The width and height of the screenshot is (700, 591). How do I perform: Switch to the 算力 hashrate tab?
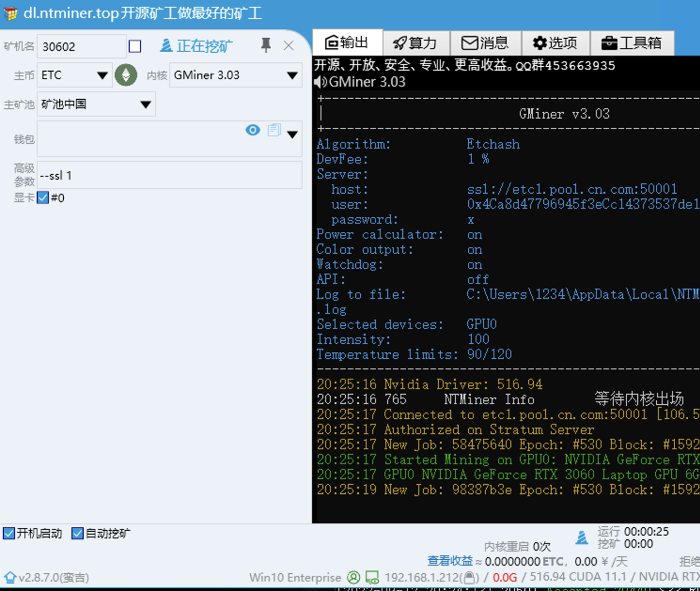[415, 43]
